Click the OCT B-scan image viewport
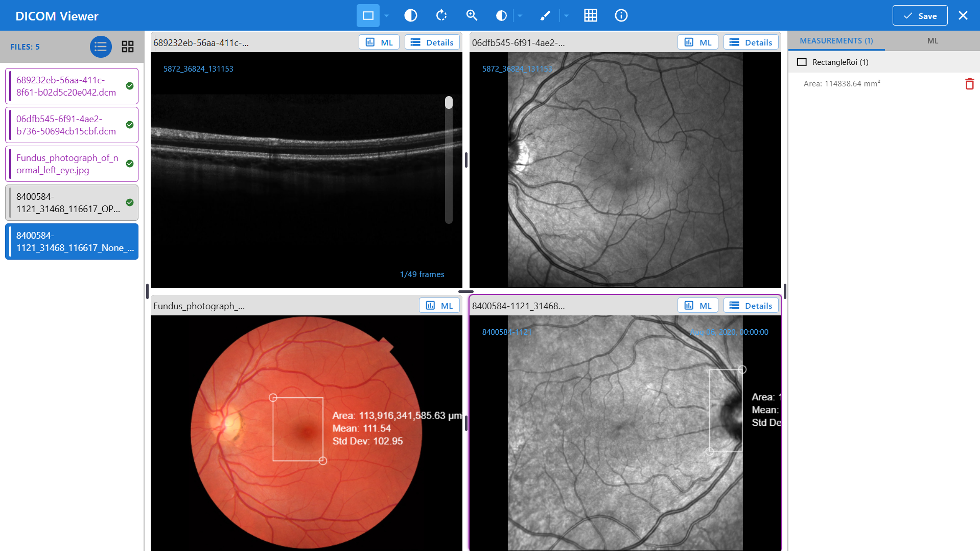The height and width of the screenshot is (551, 980). tap(307, 170)
